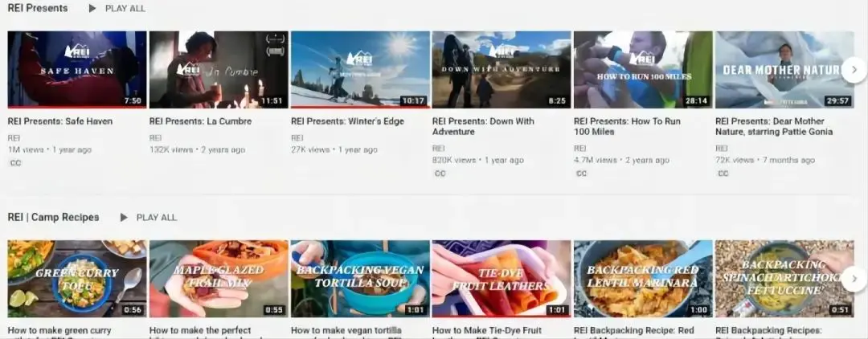
Task: Open Backpacking Red Lentil Marinara thumbnail
Action: click(643, 279)
